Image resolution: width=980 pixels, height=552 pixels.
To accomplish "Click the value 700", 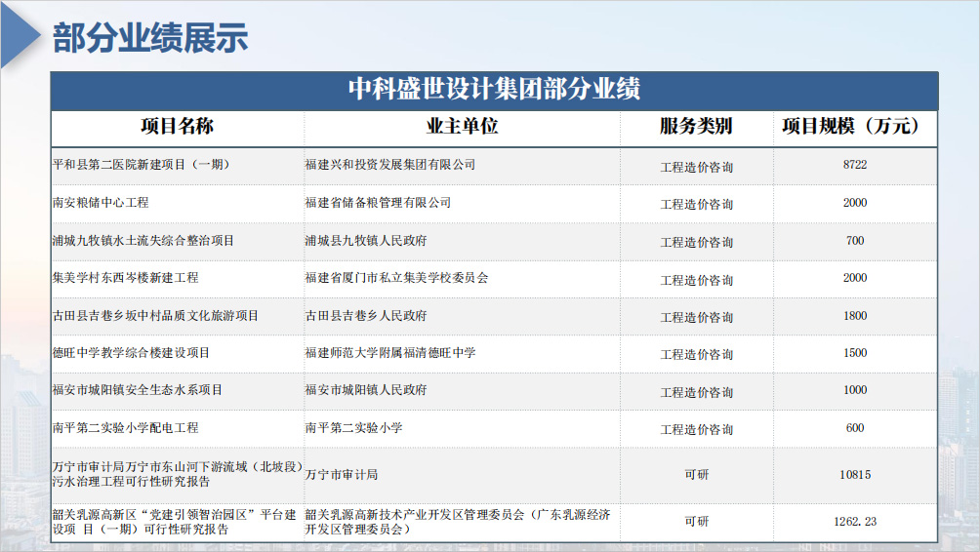I will point(855,241).
